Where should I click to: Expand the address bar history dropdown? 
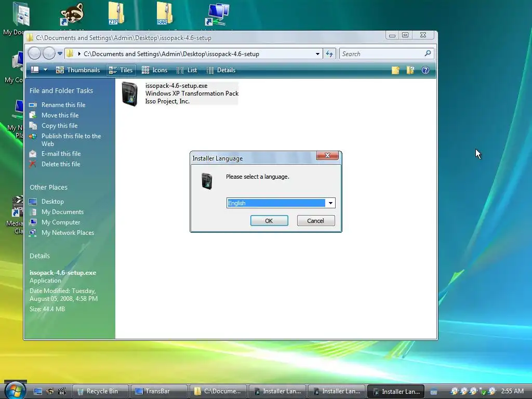tap(317, 54)
